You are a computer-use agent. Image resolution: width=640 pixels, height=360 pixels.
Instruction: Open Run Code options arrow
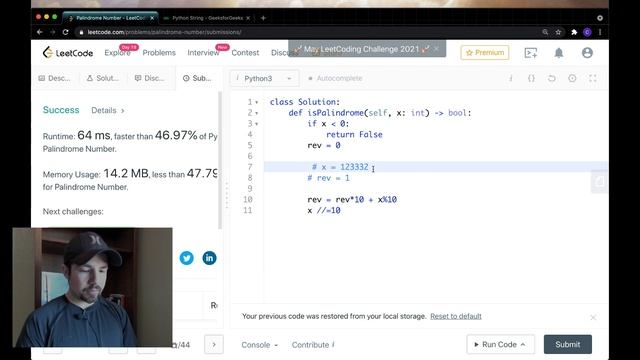[523, 345]
